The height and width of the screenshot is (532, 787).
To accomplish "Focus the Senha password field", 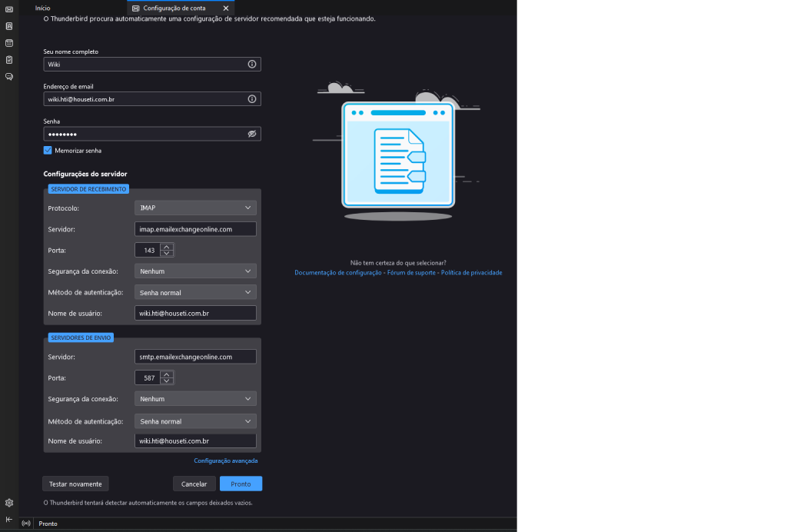I will coord(152,134).
